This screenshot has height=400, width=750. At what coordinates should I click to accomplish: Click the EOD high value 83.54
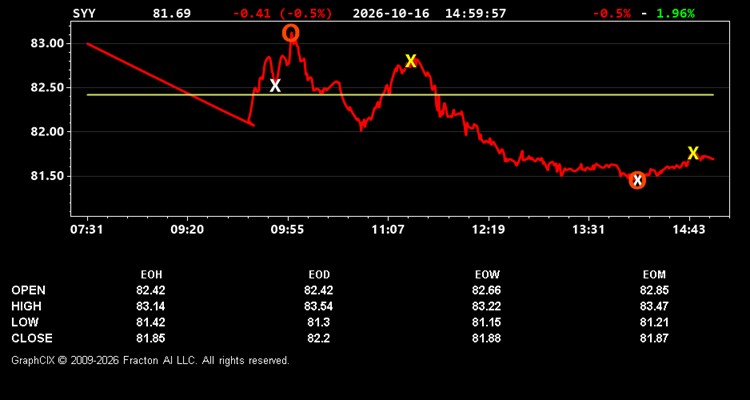pyautogui.click(x=319, y=306)
